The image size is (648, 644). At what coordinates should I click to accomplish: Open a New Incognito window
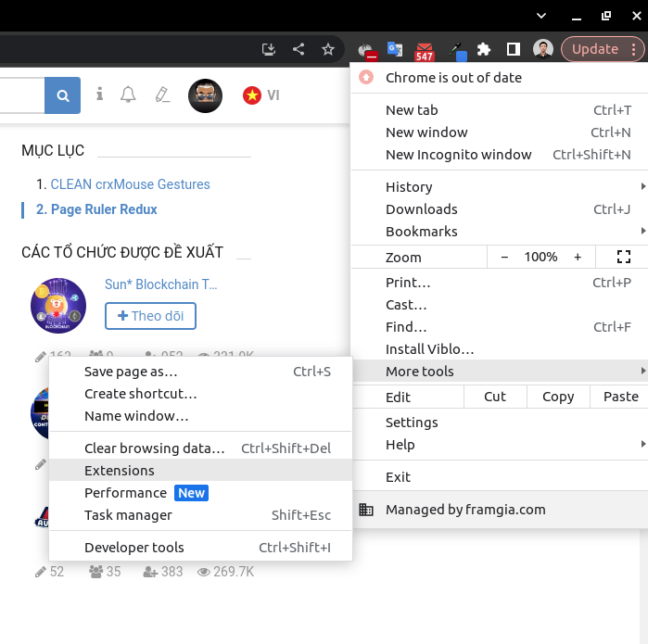(x=500, y=155)
